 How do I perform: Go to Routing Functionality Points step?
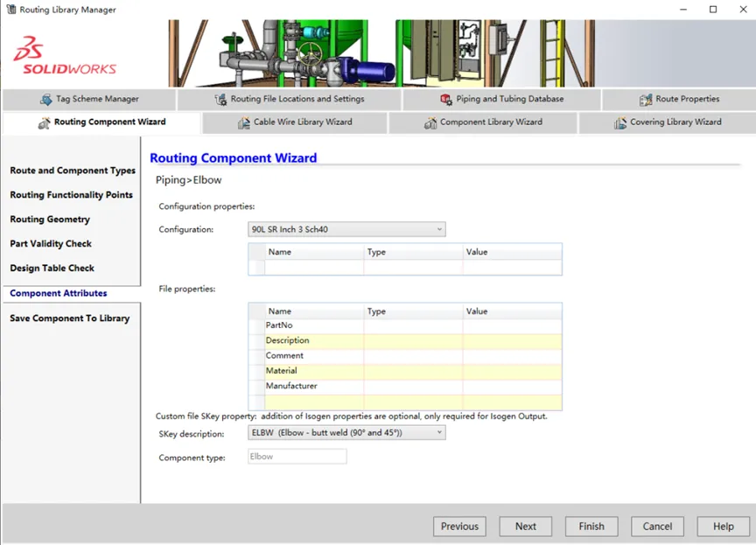(72, 195)
